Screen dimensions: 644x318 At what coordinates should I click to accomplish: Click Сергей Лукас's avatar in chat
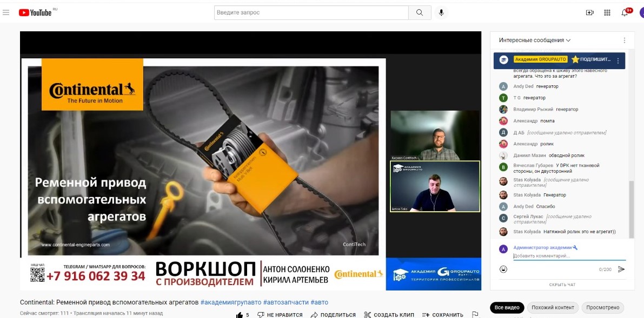click(x=503, y=218)
